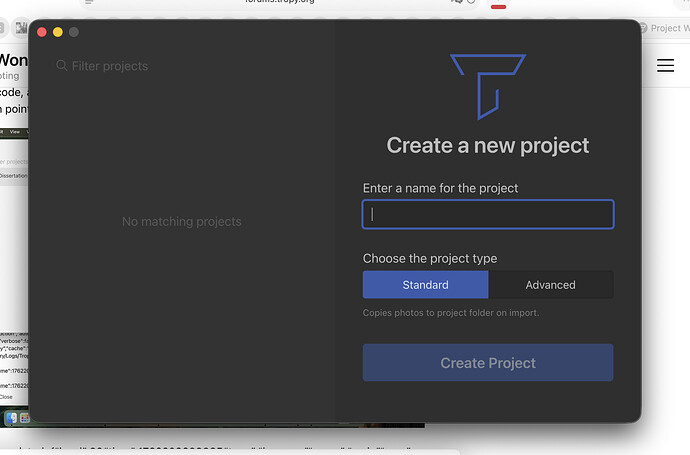Click the 'No matching projects' text

tap(182, 221)
